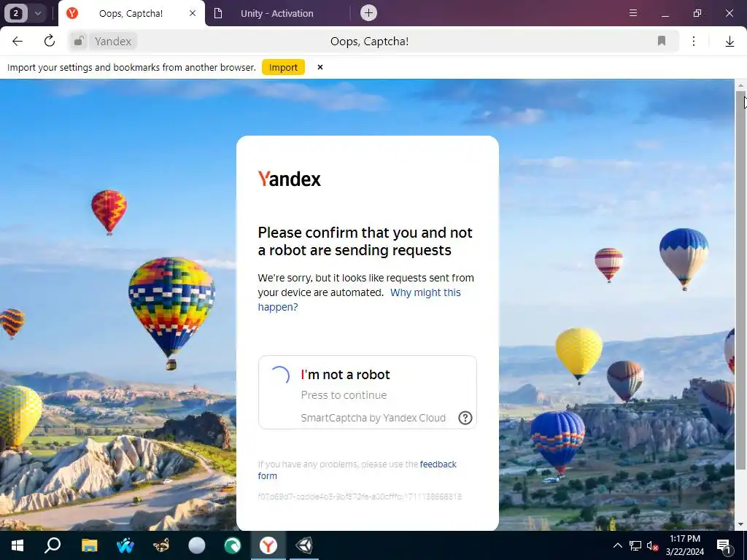Screen dimensions: 747x560
Task: Click the page vertical scrollbar thumb
Action: pos(740,279)
